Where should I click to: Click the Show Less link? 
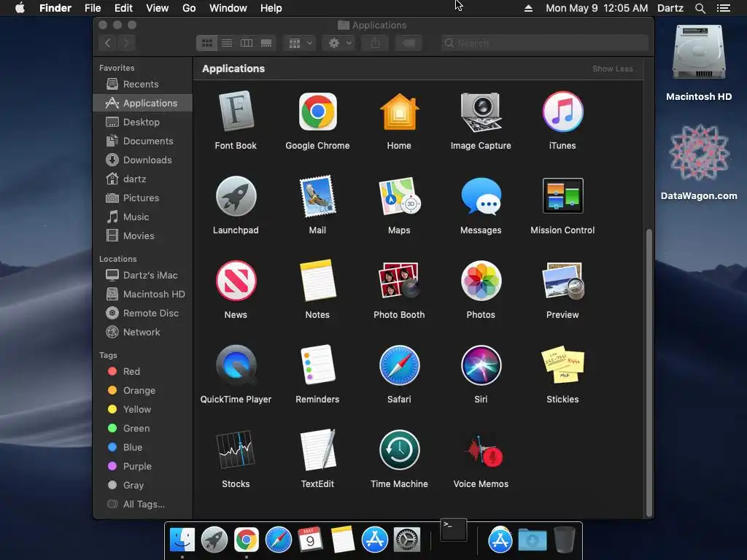click(x=612, y=69)
